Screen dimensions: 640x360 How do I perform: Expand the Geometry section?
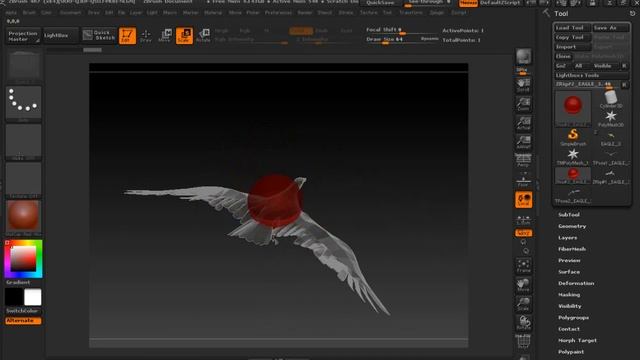(x=572, y=226)
